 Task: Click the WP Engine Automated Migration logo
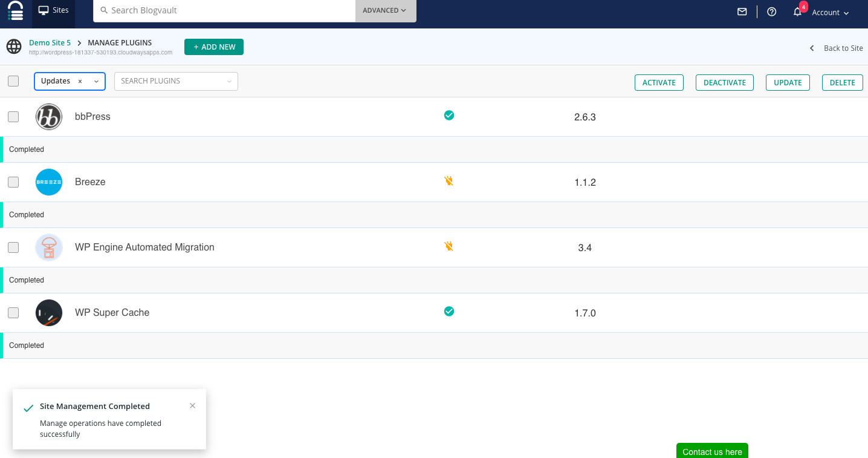(49, 247)
